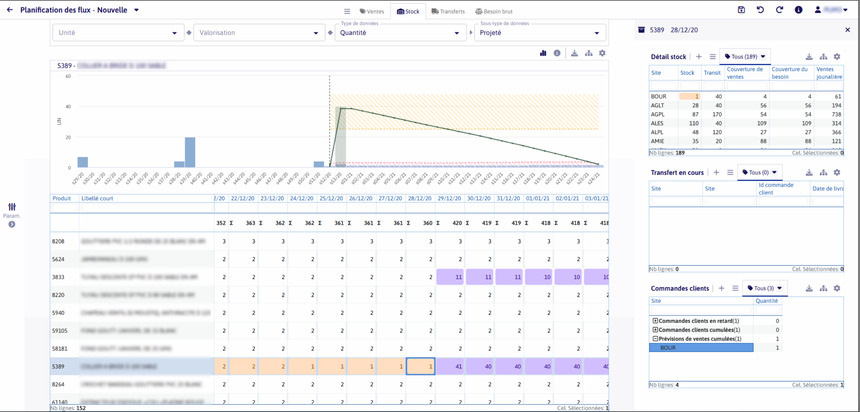Image resolution: width=860 pixels, height=412 pixels.
Task: Open Commandes clients gear settings
Action: pyautogui.click(x=836, y=288)
